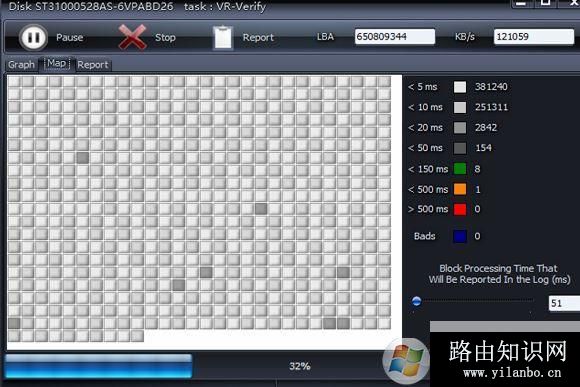580x387 pixels.
Task: Click the < 20 ms gray swatch
Action: click(x=460, y=128)
